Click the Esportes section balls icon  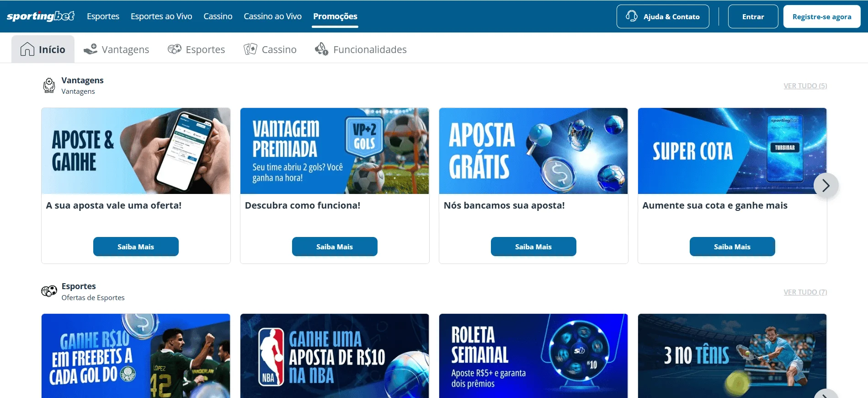49,291
